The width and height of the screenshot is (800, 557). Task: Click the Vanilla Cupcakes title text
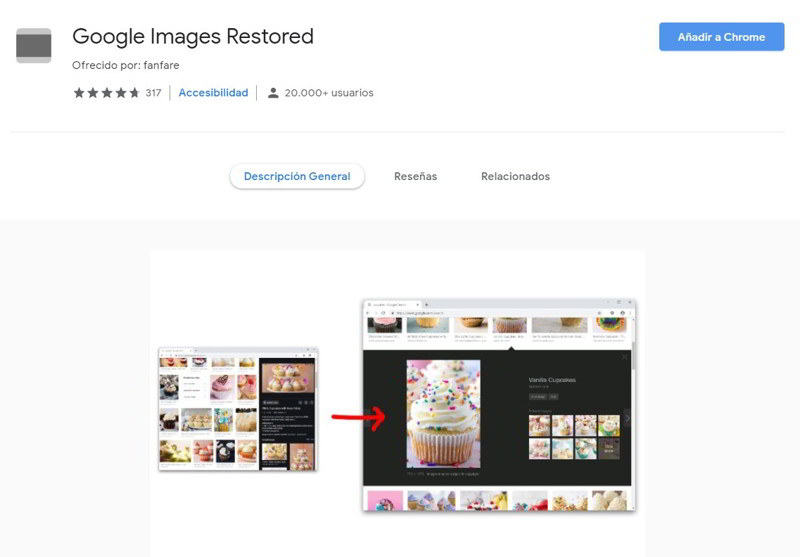pos(552,380)
